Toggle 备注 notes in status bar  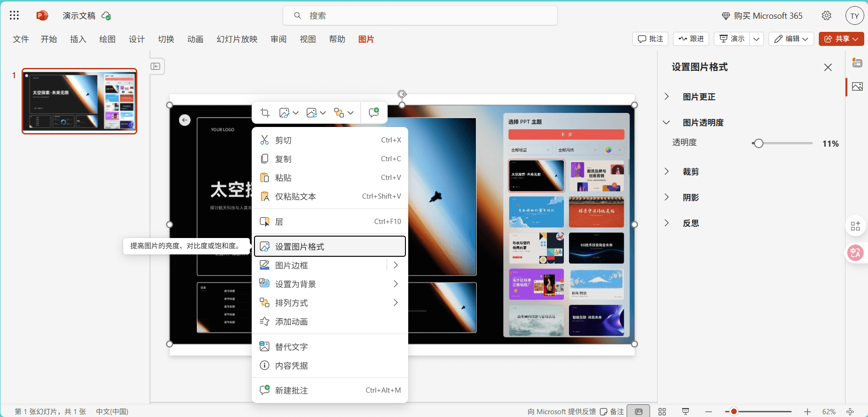click(x=612, y=411)
